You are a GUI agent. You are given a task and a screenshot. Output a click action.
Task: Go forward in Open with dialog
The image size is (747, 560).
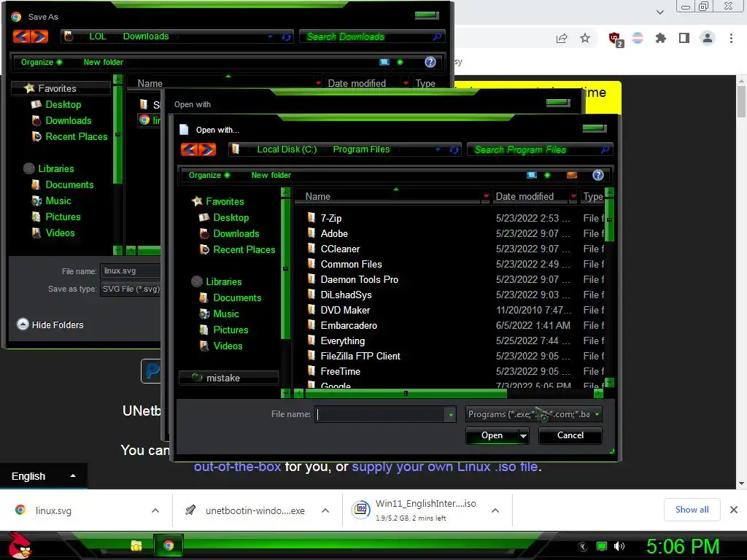207,149
